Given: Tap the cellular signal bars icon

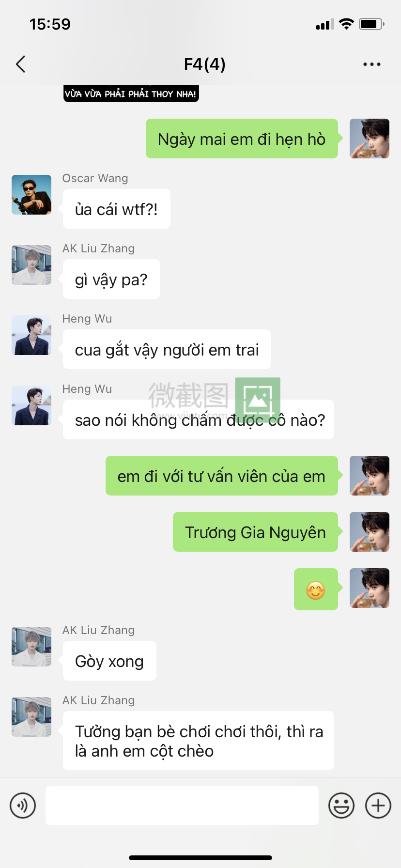Looking at the screenshot, I should pos(325,24).
